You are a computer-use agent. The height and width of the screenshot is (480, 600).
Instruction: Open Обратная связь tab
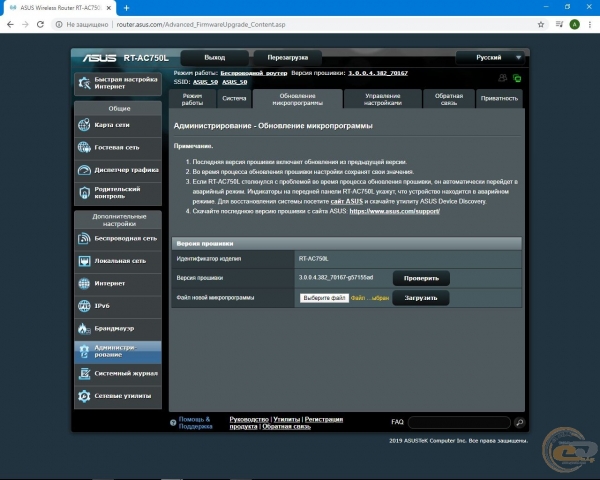click(449, 99)
